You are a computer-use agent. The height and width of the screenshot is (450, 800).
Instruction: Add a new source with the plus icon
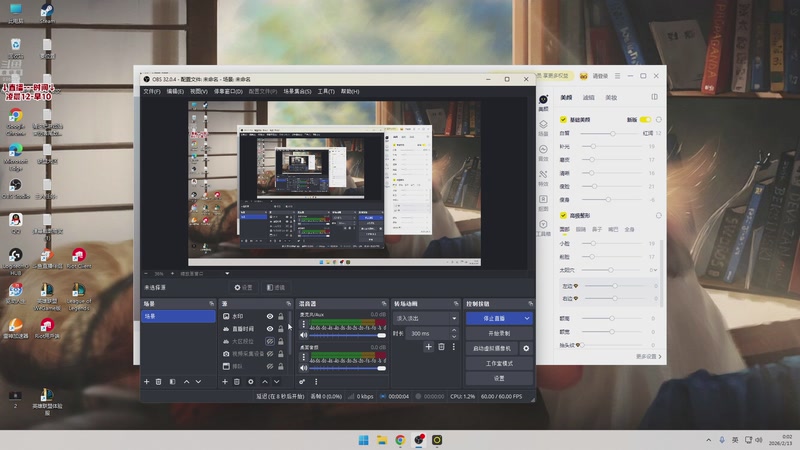pos(224,382)
